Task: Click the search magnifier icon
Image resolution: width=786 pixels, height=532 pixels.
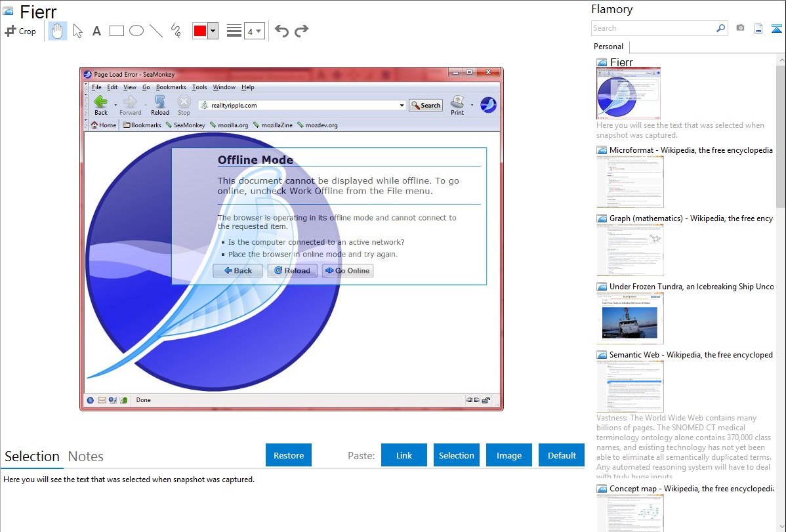Action: (721, 28)
